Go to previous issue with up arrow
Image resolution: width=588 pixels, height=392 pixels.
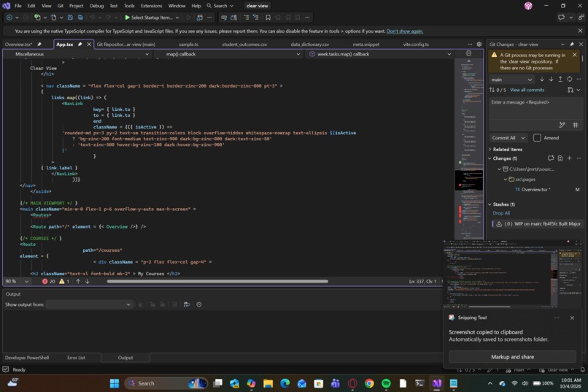(x=78, y=281)
